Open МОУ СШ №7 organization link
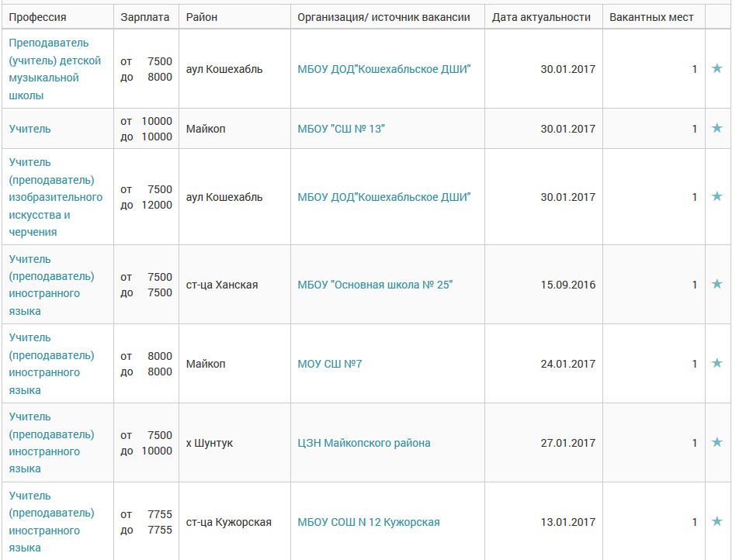The height and width of the screenshot is (560, 739). click(x=329, y=364)
